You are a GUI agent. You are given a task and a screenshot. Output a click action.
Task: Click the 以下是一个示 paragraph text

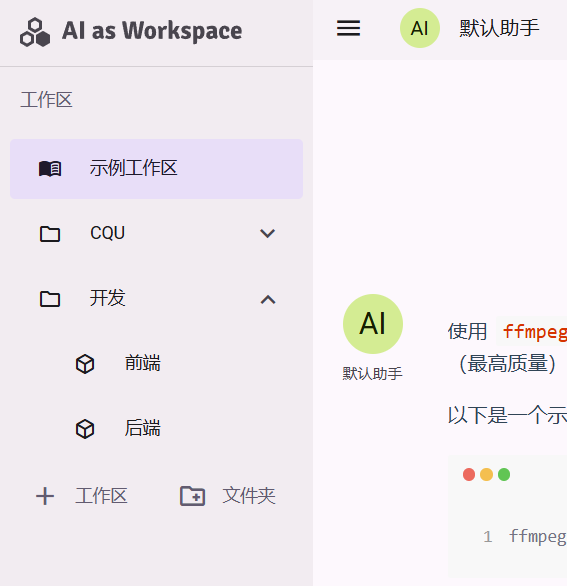[508, 415]
